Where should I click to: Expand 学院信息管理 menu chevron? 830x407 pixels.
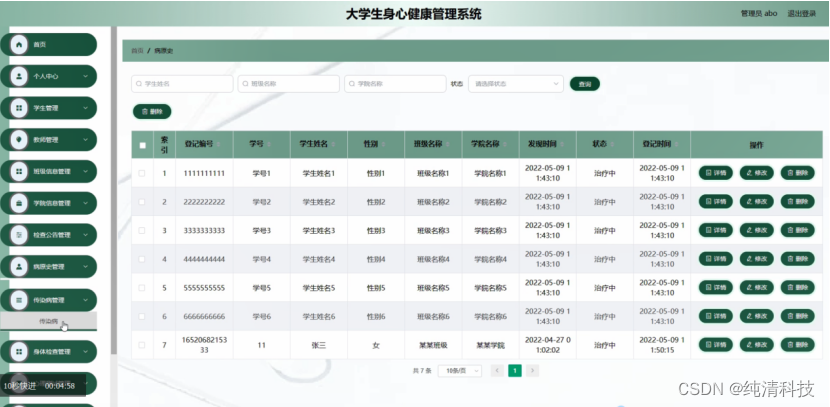86,203
